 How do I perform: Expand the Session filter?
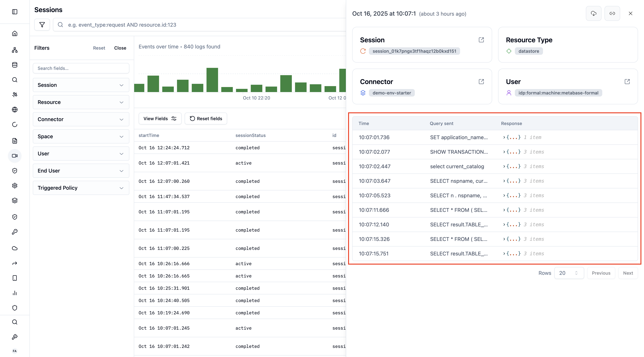tap(81, 85)
